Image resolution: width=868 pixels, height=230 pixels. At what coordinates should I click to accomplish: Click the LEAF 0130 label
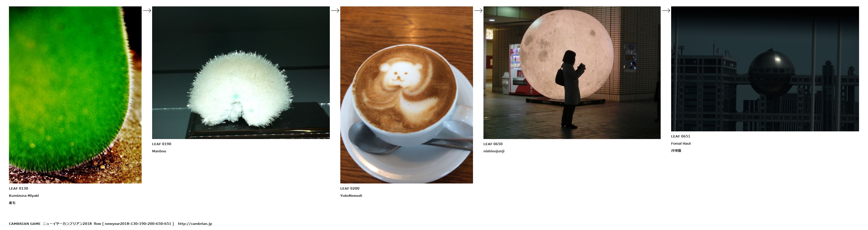18,188
